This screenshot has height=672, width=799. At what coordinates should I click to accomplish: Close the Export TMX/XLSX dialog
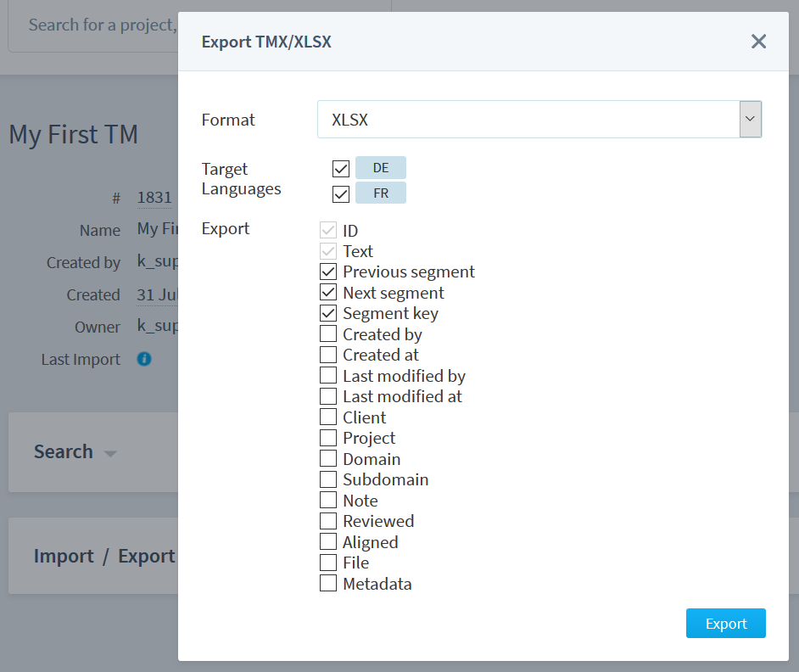coord(758,42)
